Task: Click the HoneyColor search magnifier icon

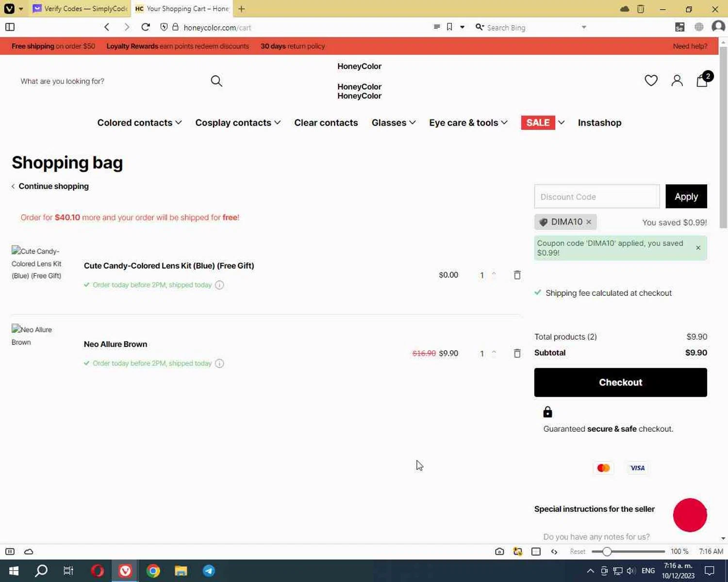Action: pyautogui.click(x=216, y=81)
